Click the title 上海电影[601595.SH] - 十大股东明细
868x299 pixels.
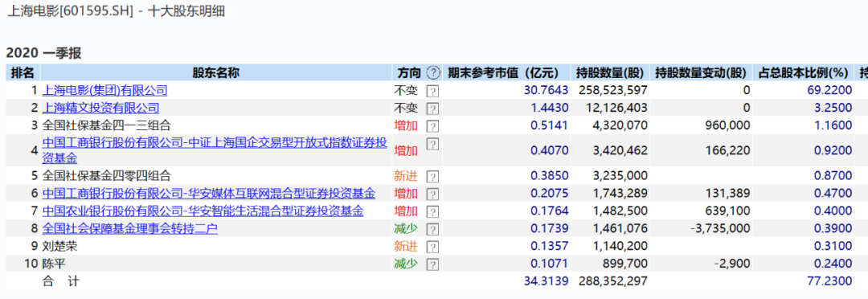116,11
